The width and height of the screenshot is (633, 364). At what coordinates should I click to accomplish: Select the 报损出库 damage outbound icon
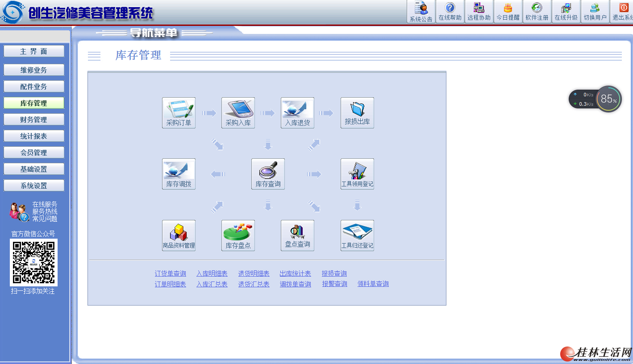tap(357, 113)
